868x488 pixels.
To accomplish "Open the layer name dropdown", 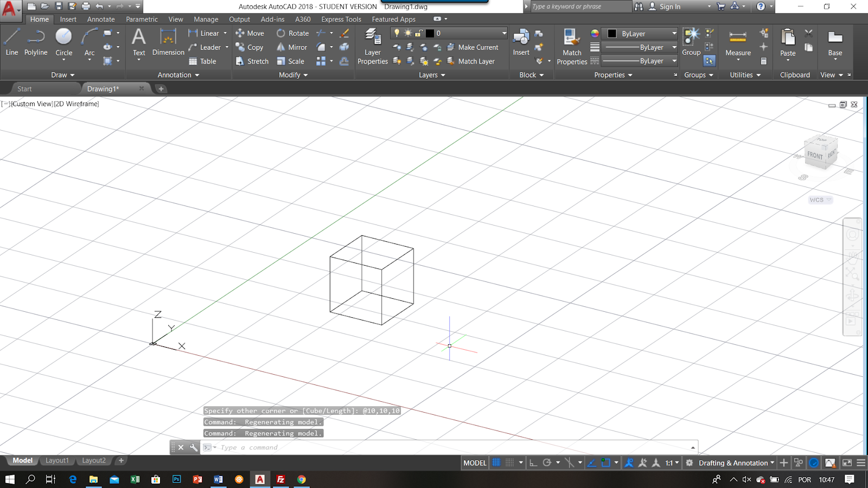I will [x=504, y=33].
